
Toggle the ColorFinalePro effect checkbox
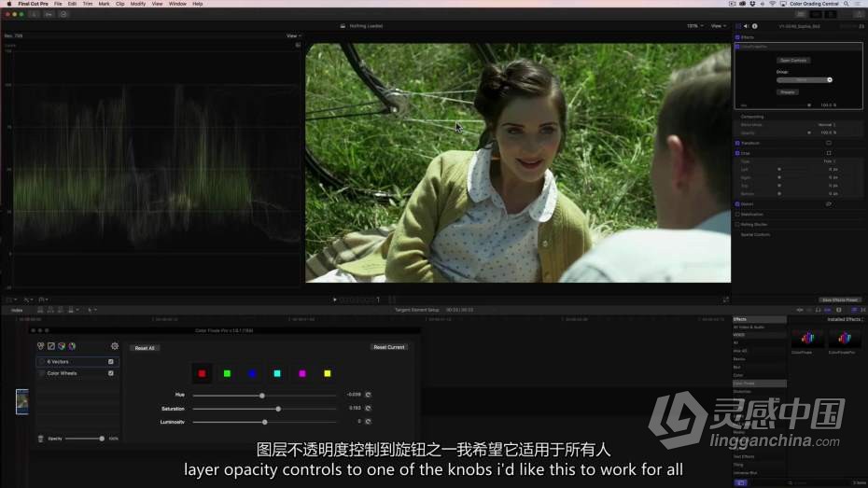pos(737,47)
